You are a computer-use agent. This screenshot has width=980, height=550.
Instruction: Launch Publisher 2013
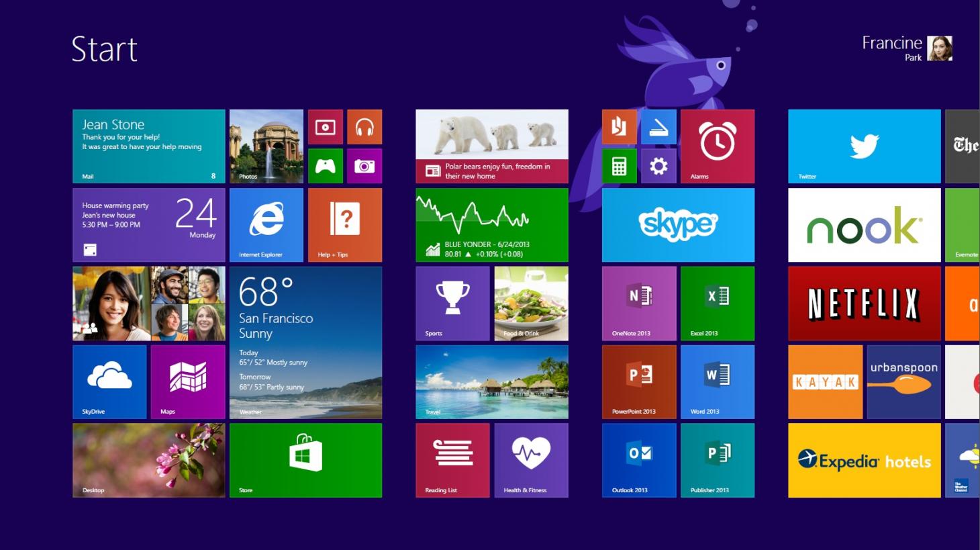pyautogui.click(x=717, y=460)
